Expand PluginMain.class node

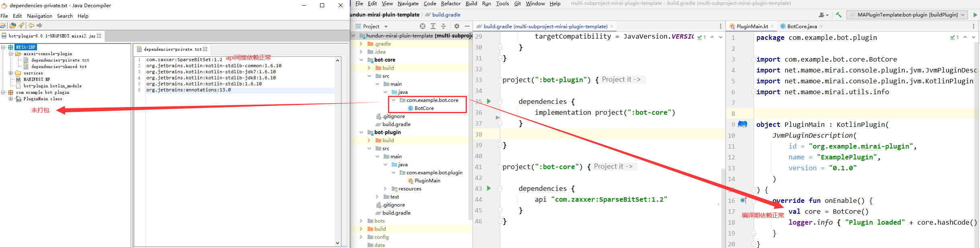(11, 99)
